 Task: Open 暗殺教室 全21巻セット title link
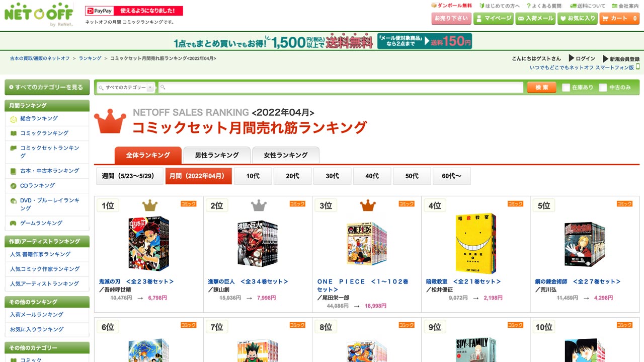pyautogui.click(x=464, y=281)
